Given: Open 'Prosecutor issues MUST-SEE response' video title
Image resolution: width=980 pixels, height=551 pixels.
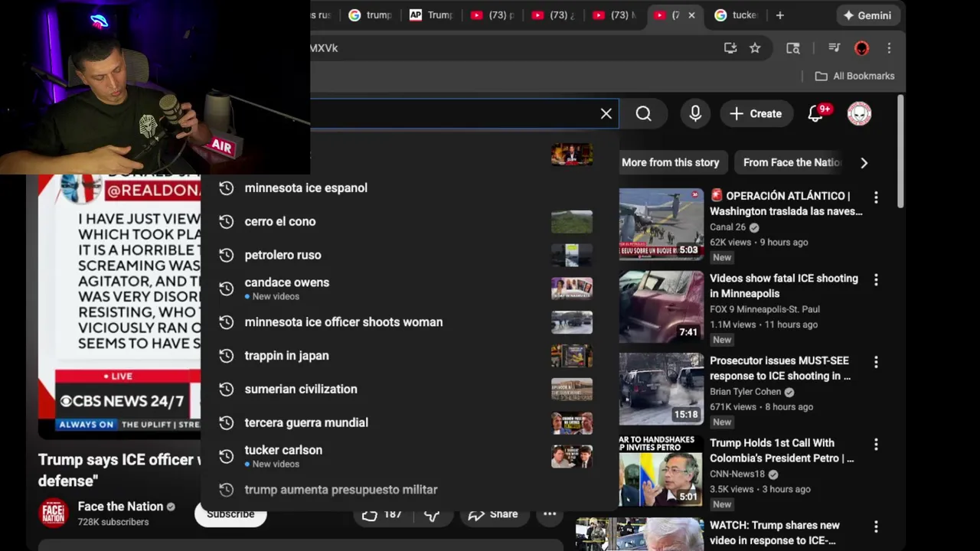Looking at the screenshot, I should point(780,368).
